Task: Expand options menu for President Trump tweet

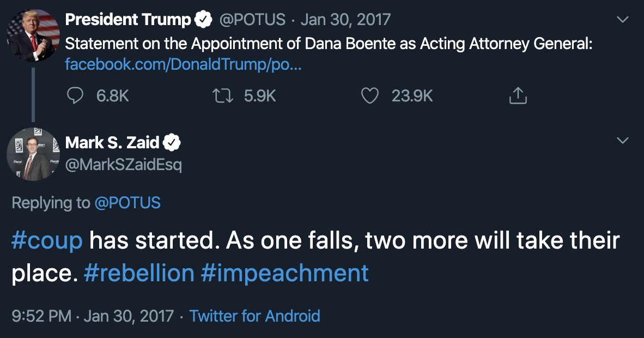Action: [x=622, y=20]
